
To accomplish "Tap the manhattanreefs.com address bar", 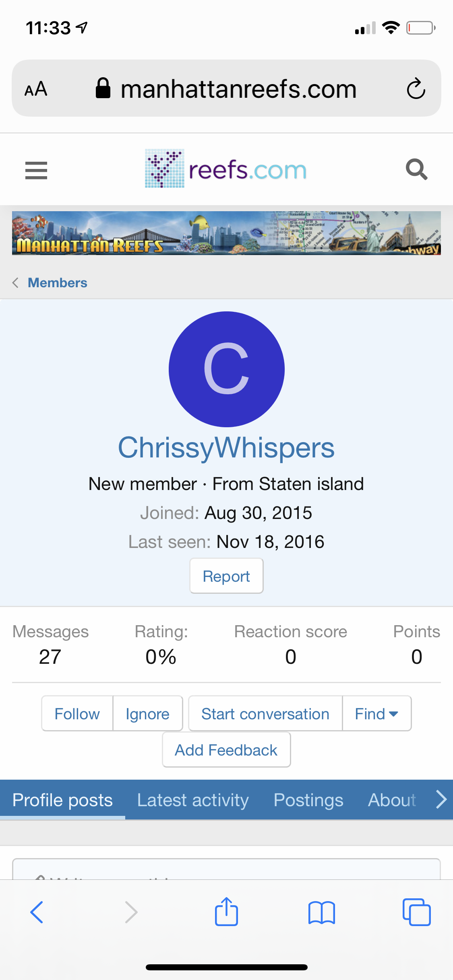I will [x=238, y=89].
